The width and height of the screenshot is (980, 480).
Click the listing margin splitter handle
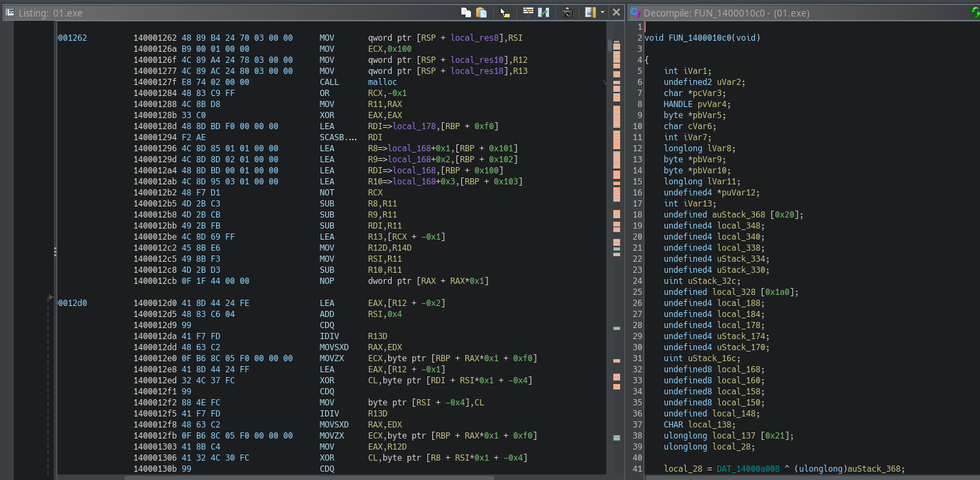55,252
